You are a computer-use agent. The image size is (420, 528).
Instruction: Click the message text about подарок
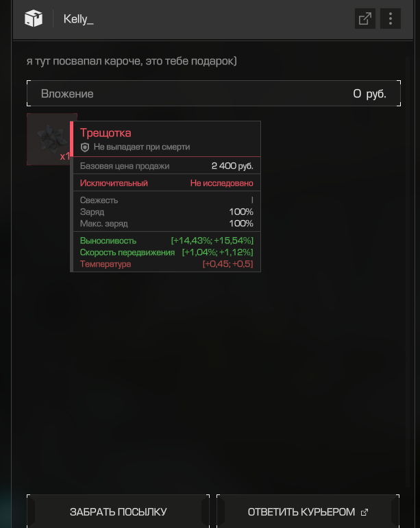click(x=132, y=61)
